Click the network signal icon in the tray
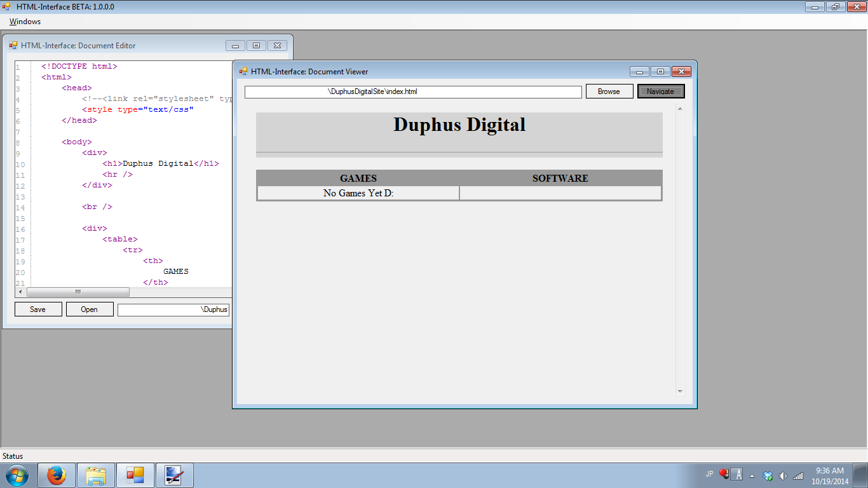Image resolution: width=868 pixels, height=488 pixels. [797, 475]
